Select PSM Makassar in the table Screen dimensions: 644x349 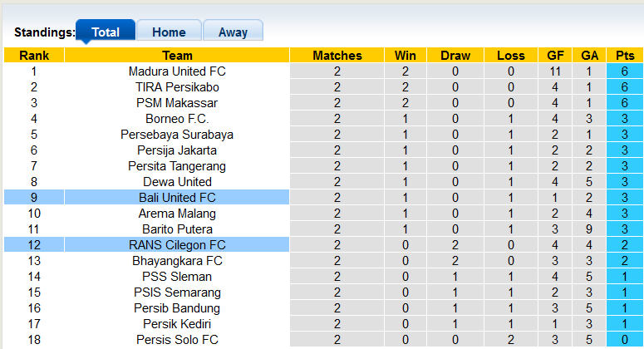click(177, 103)
